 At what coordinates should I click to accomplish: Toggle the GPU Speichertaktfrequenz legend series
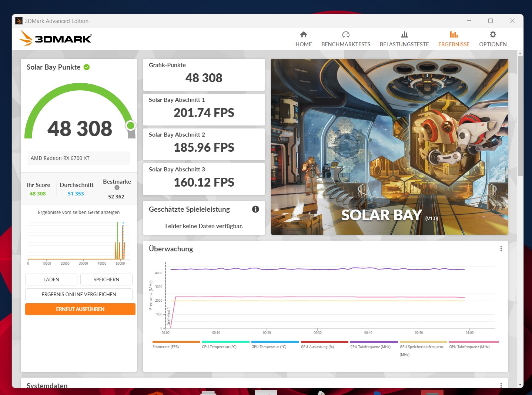(x=424, y=348)
